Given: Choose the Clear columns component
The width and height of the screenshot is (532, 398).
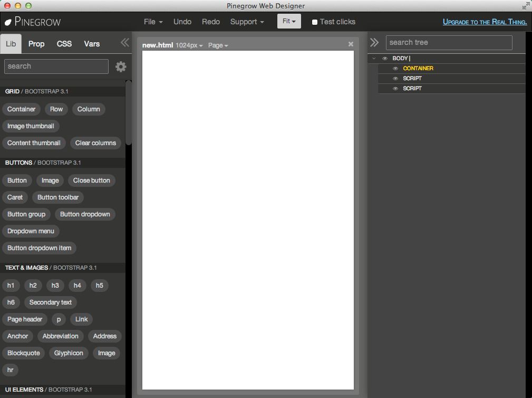Looking at the screenshot, I should (x=95, y=143).
